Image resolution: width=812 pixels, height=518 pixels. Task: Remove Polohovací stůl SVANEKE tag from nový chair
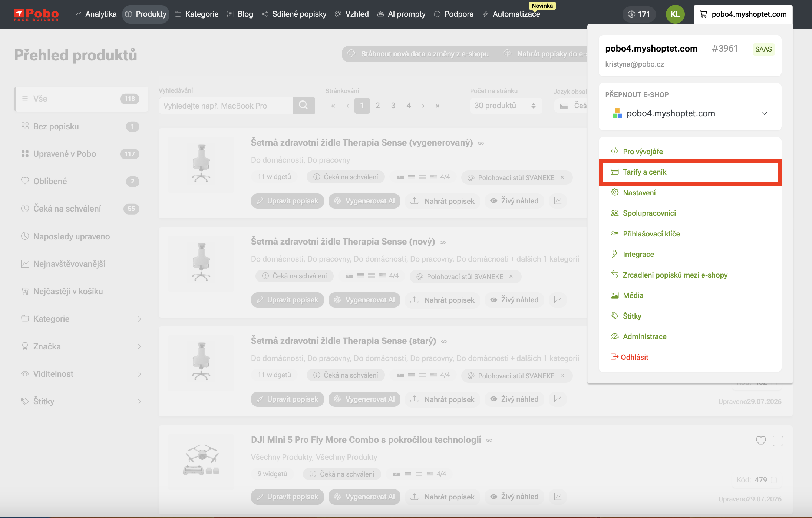pyautogui.click(x=511, y=276)
